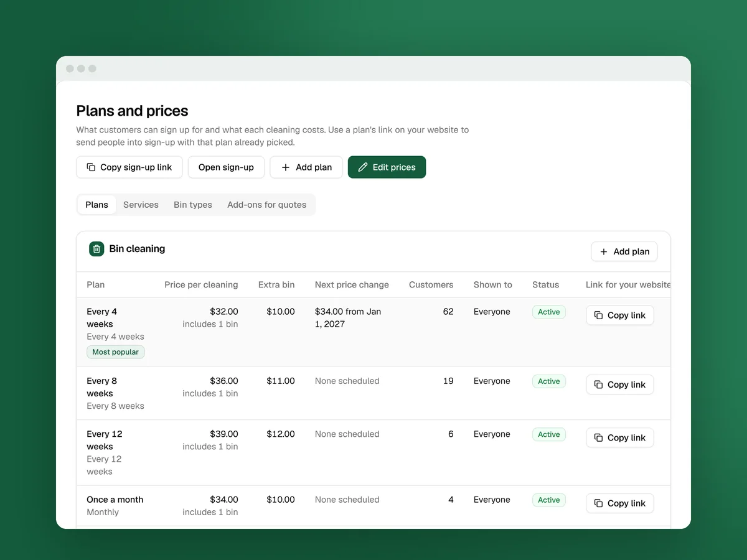The image size is (747, 560).
Task: Click the Active status of Every 4 weeks
Action: (x=549, y=312)
